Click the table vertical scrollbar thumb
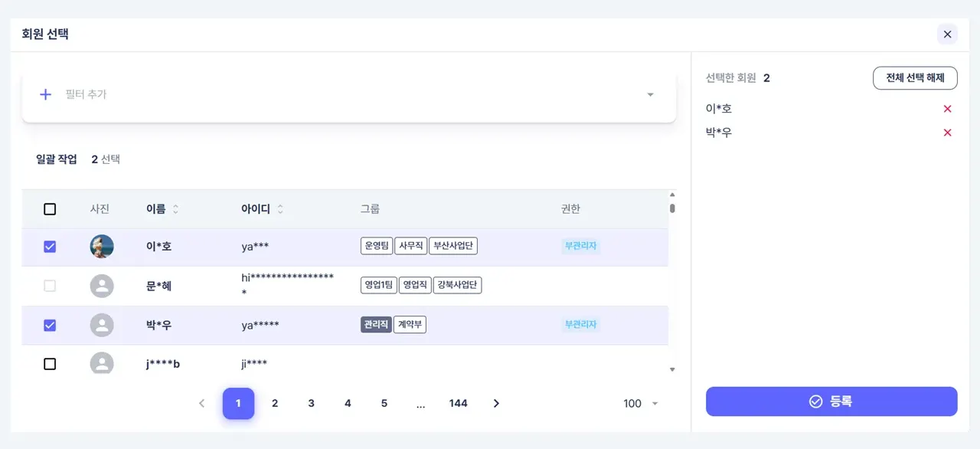The height and width of the screenshot is (449, 980). coord(672,208)
